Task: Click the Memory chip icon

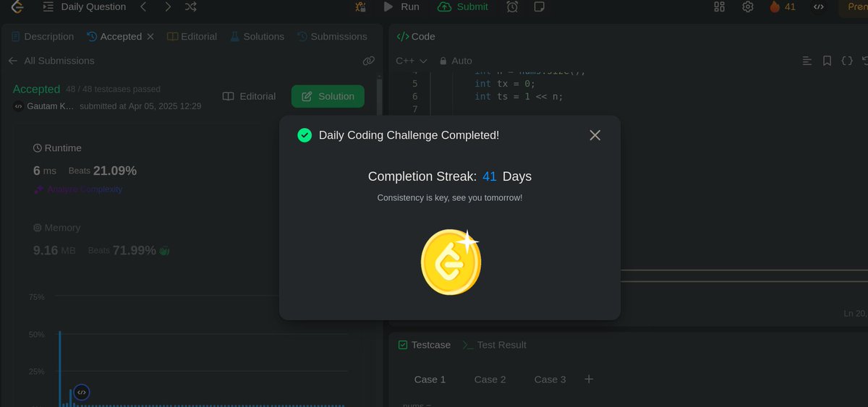Action: [x=38, y=228]
